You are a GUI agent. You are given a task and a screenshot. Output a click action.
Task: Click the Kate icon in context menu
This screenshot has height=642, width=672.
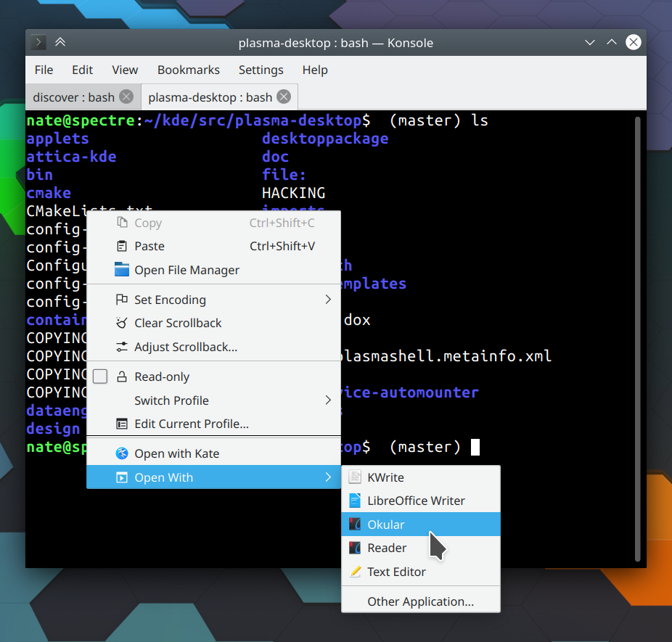click(122, 454)
